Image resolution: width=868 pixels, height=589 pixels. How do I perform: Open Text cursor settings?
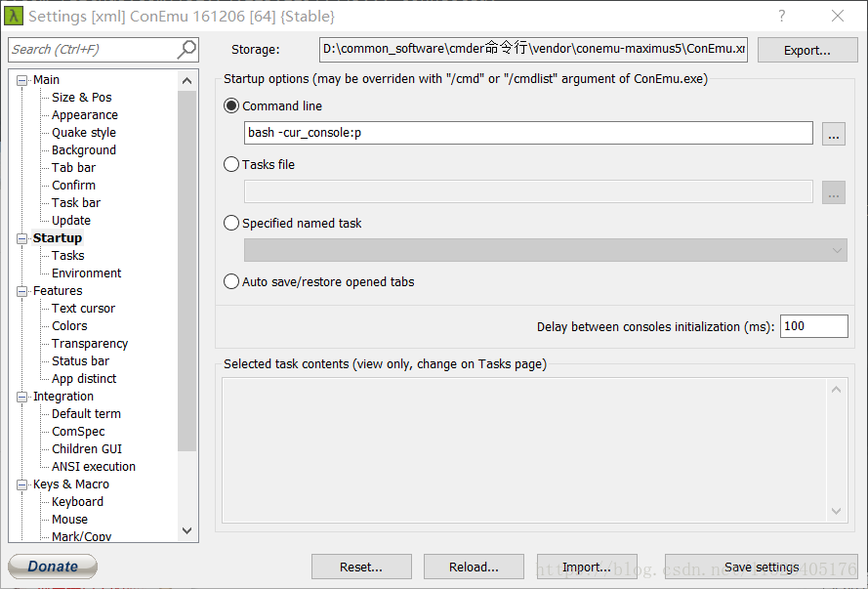coord(84,309)
